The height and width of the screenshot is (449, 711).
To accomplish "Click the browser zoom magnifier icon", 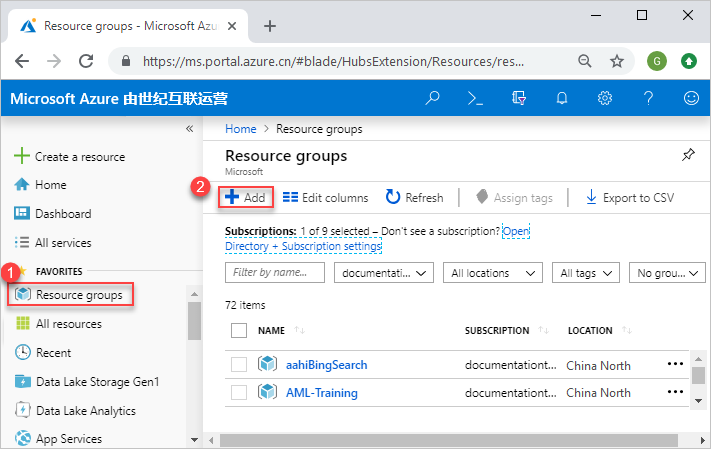I will tap(585, 61).
